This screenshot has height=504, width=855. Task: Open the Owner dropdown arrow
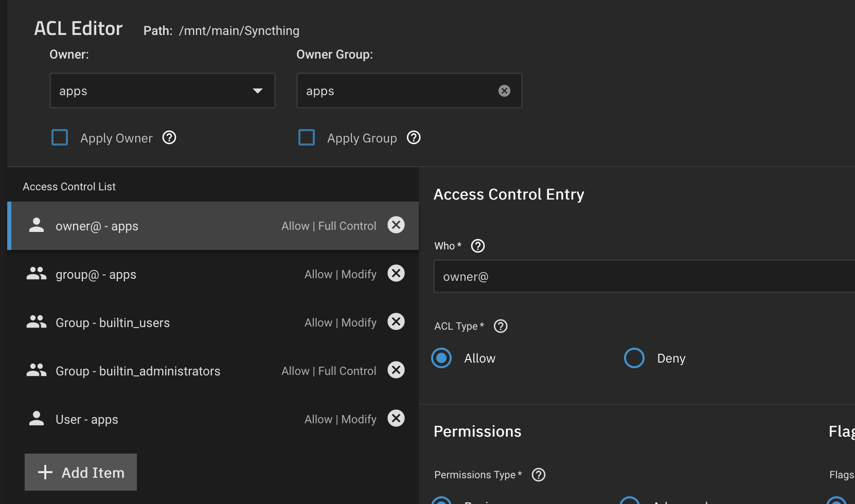click(x=258, y=91)
